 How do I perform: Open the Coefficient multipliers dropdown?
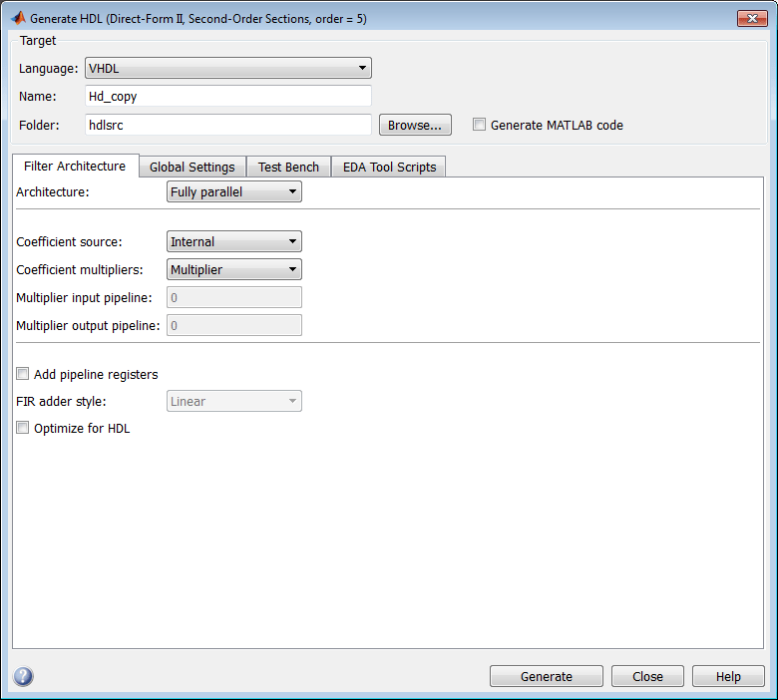[234, 269]
